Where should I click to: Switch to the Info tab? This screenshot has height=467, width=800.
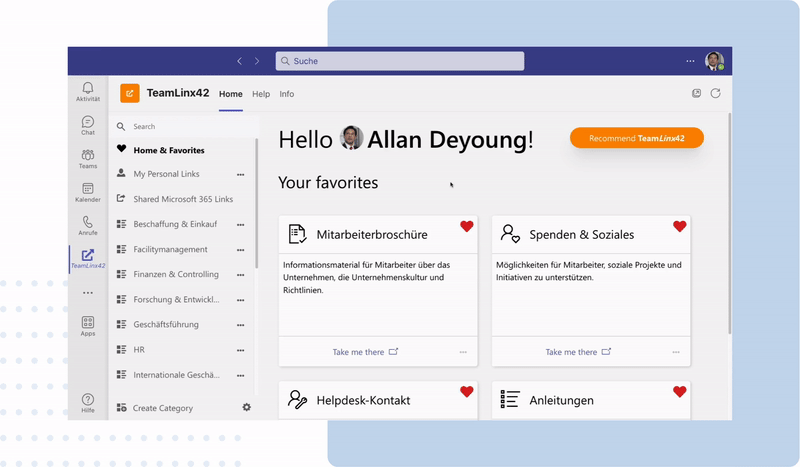(286, 94)
